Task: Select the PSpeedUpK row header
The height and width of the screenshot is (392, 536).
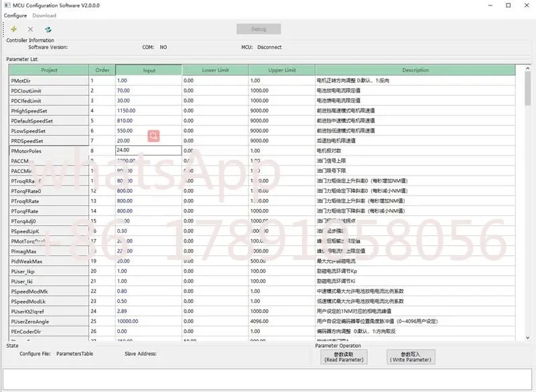Action: (49, 231)
